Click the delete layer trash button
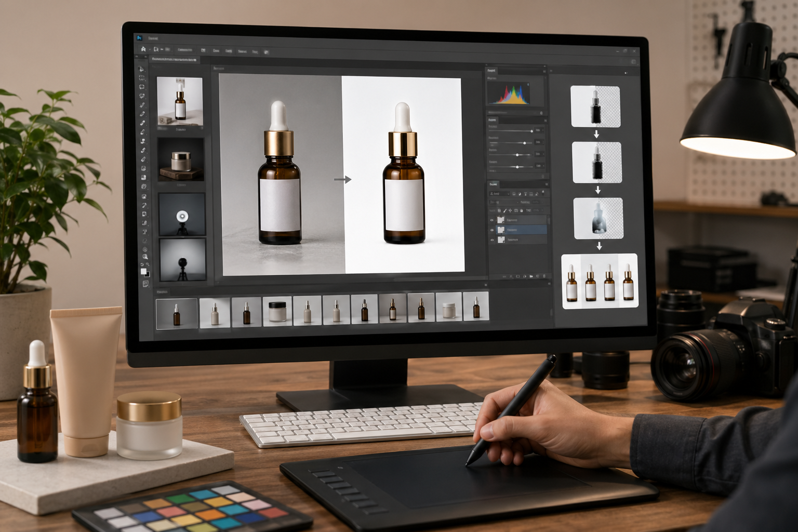 click(x=544, y=276)
